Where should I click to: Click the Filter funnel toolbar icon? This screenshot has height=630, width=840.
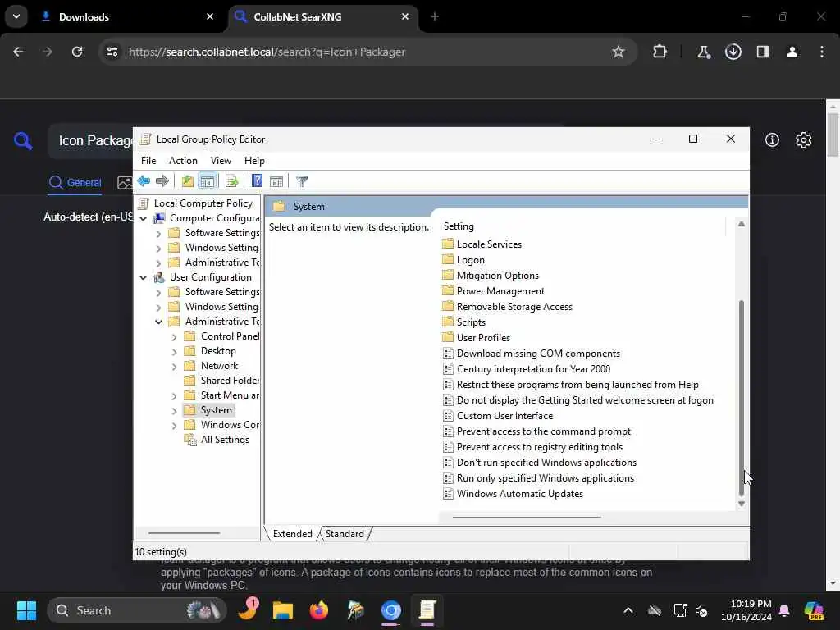[302, 181]
